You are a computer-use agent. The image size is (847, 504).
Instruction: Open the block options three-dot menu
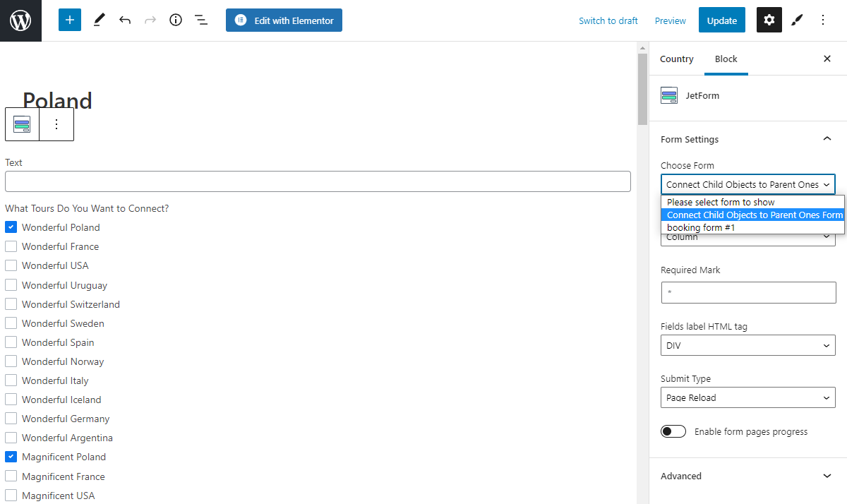coord(56,124)
